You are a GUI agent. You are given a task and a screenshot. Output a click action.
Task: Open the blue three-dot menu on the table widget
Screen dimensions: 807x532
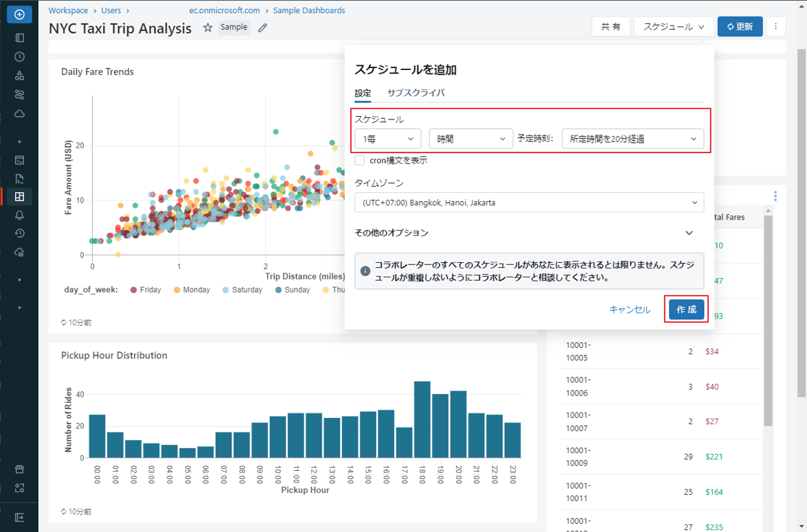point(775,196)
